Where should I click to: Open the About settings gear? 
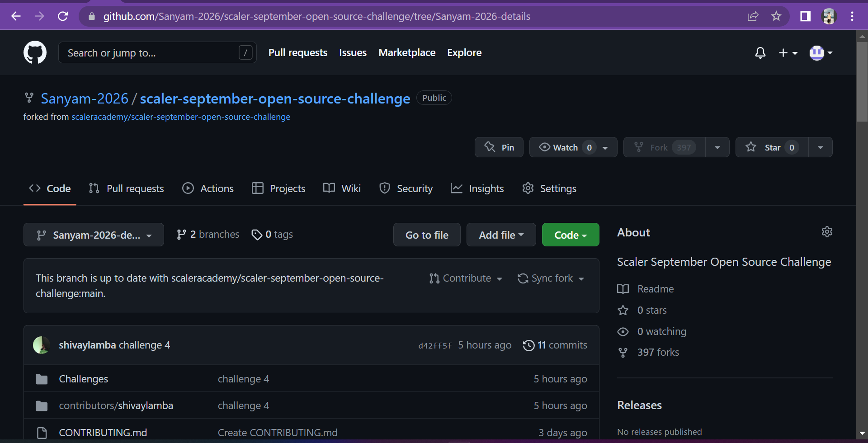pos(827,232)
